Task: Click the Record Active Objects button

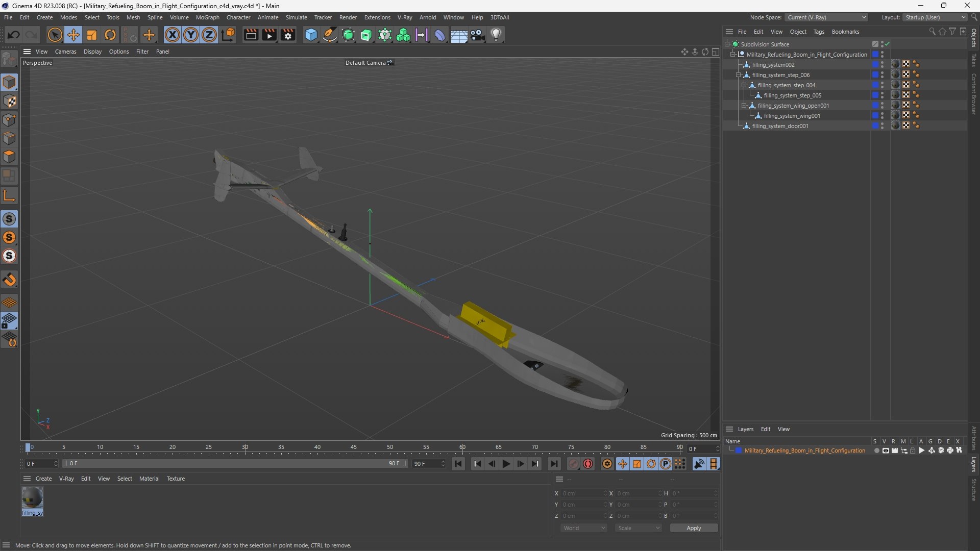Action: pyautogui.click(x=574, y=464)
